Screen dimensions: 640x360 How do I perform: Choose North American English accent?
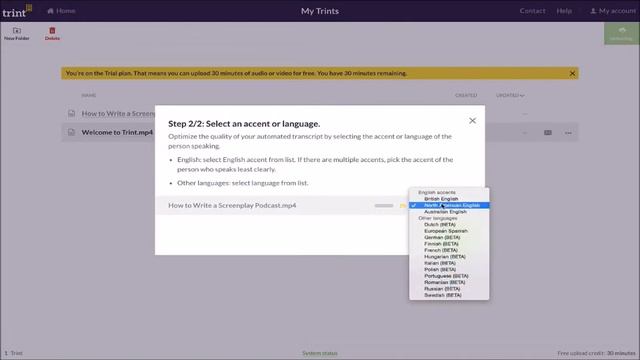(x=449, y=205)
